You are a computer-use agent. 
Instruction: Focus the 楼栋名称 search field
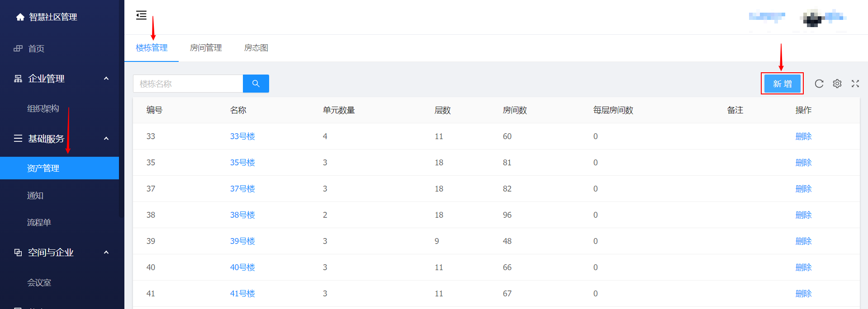(188, 84)
